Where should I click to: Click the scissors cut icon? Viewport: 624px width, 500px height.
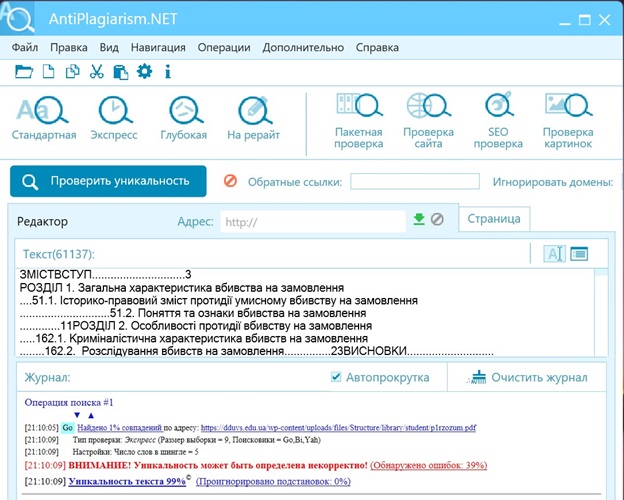[96, 72]
